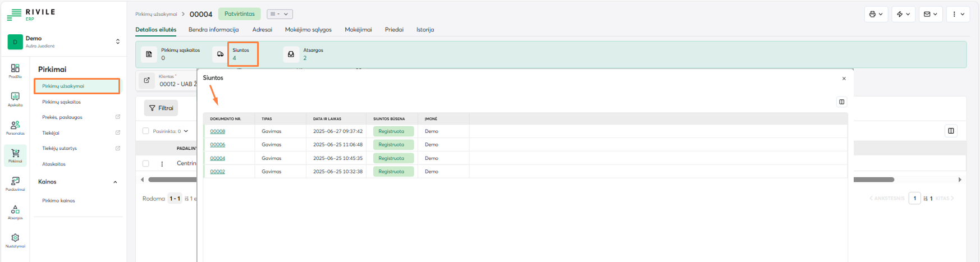
Task: Click the horizontal scrollbar under the table
Action: point(873,180)
